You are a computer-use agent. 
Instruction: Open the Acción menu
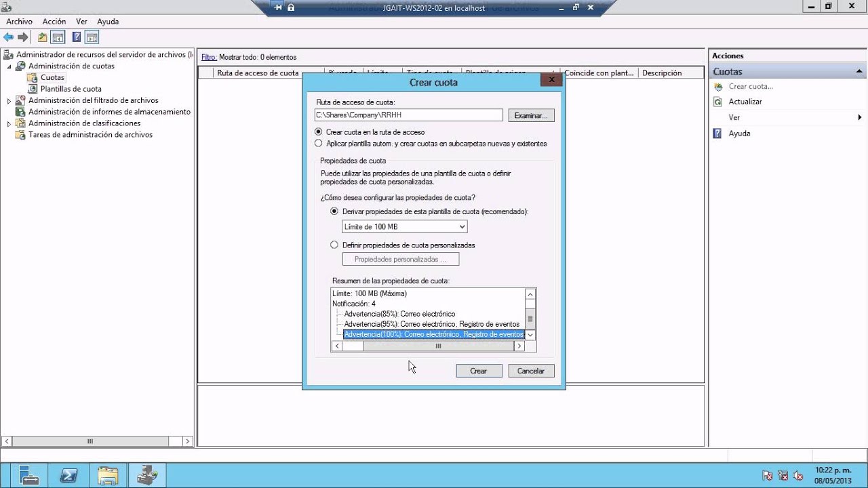[54, 22]
